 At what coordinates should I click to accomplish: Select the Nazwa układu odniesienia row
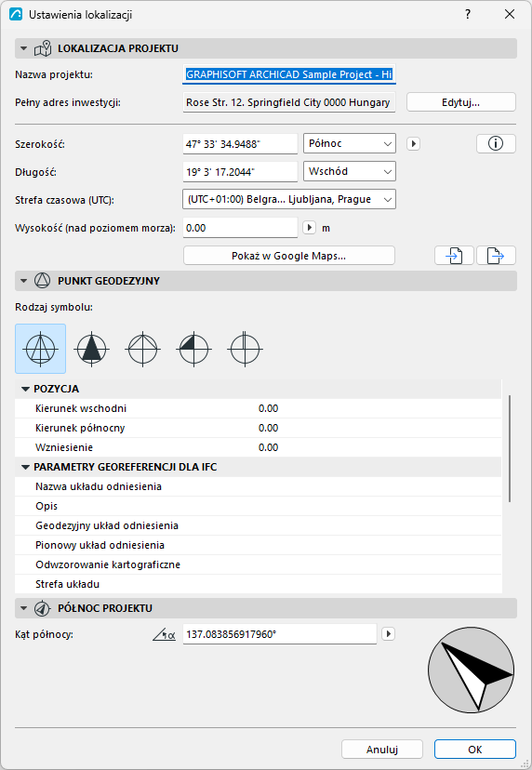pos(258,486)
